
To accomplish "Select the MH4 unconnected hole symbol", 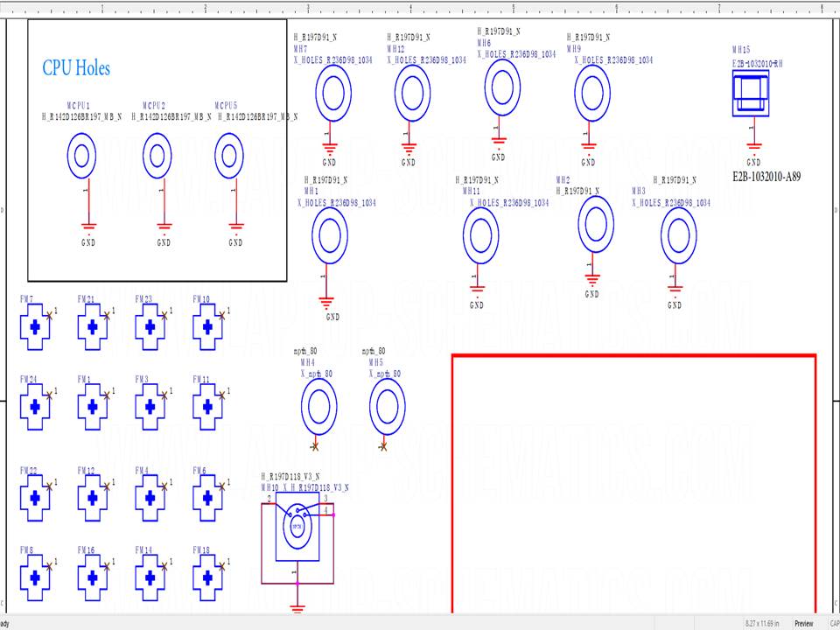I will coord(318,407).
